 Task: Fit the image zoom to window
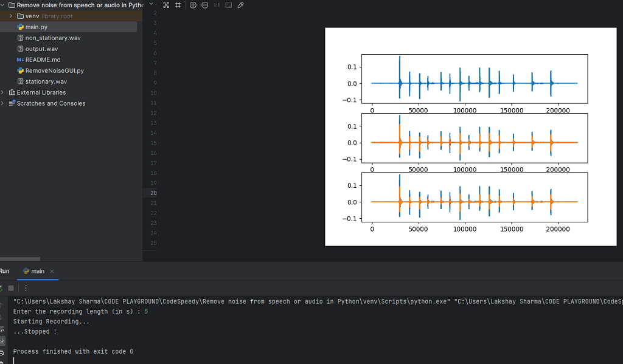pos(229,5)
